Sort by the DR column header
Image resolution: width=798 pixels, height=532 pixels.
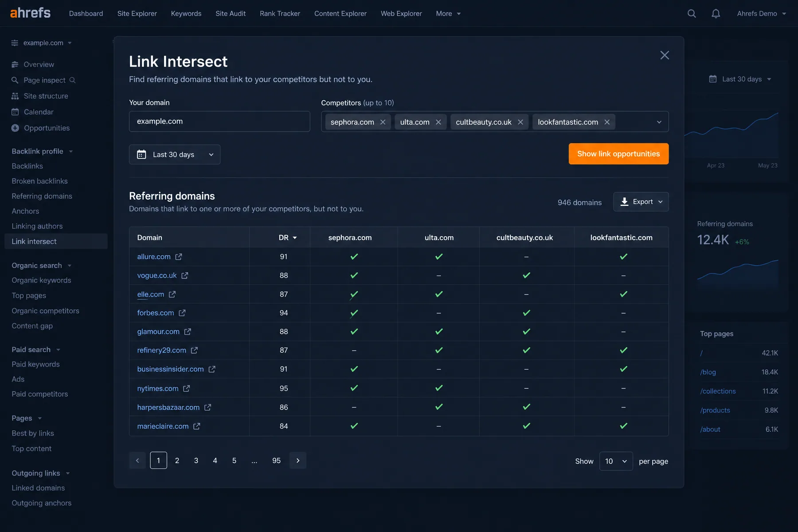[x=287, y=238]
